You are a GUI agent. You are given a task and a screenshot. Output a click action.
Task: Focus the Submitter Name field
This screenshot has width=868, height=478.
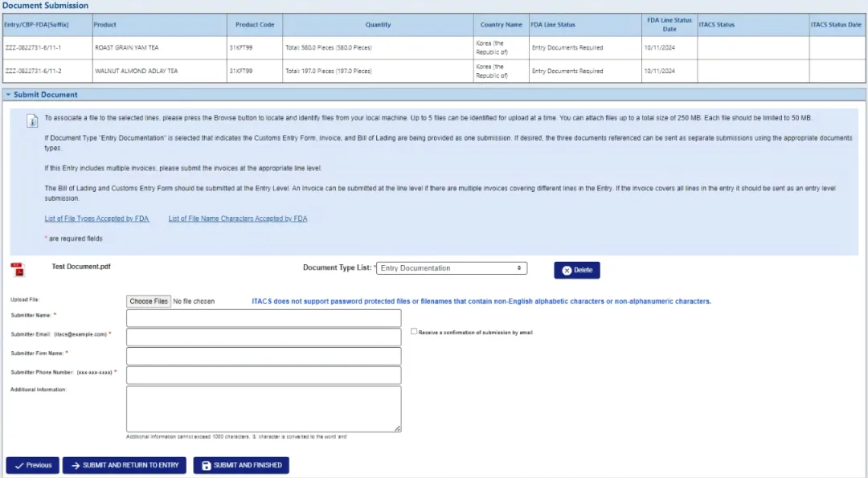[264, 318]
